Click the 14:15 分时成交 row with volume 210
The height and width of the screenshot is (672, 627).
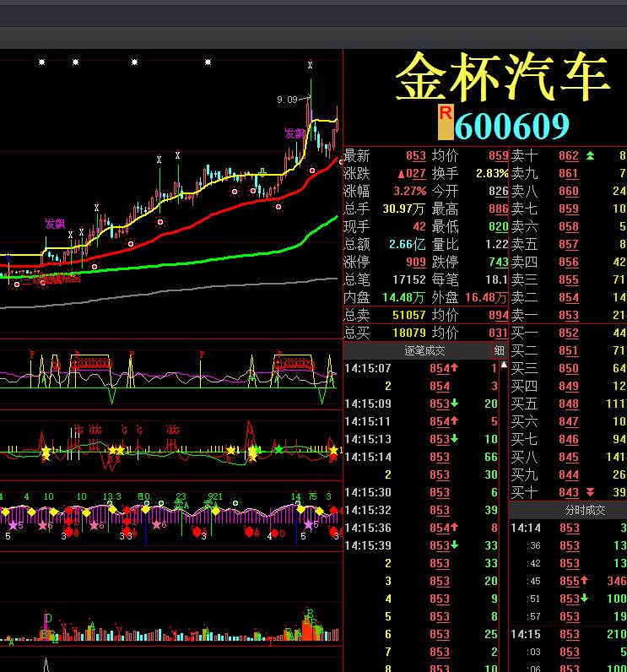(568, 634)
